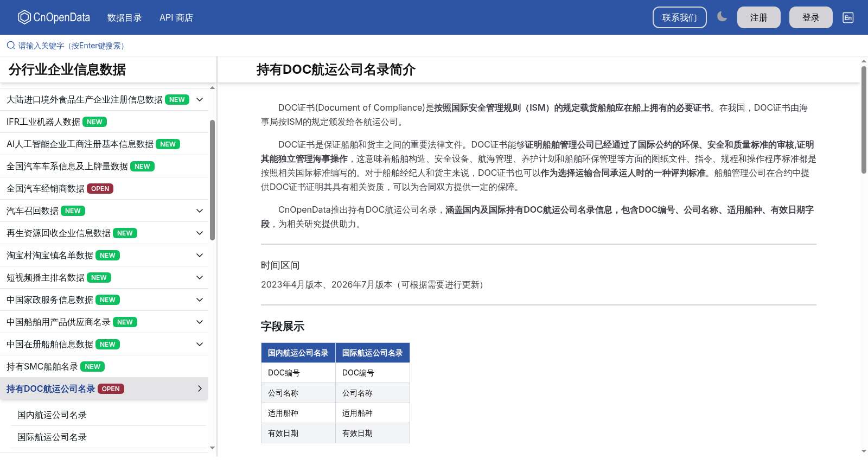Click the 注册 button
The height and width of the screenshot is (465, 868).
pyautogui.click(x=759, y=17)
